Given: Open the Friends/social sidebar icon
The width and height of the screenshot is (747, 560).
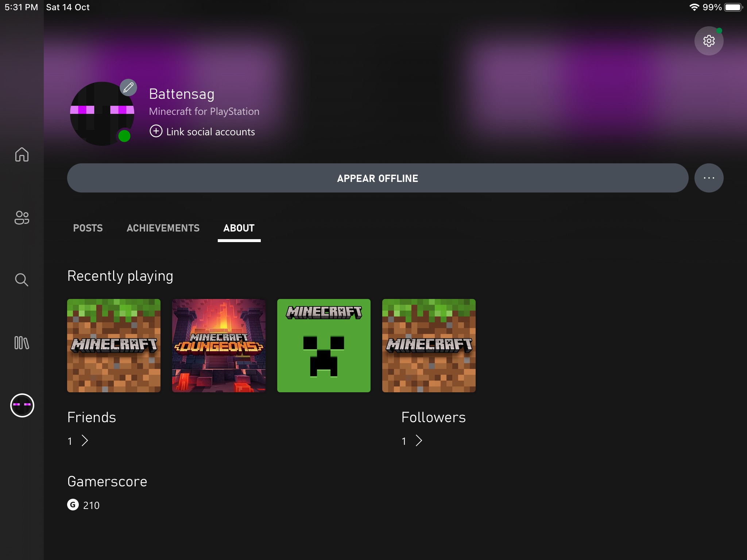Looking at the screenshot, I should 22,218.
